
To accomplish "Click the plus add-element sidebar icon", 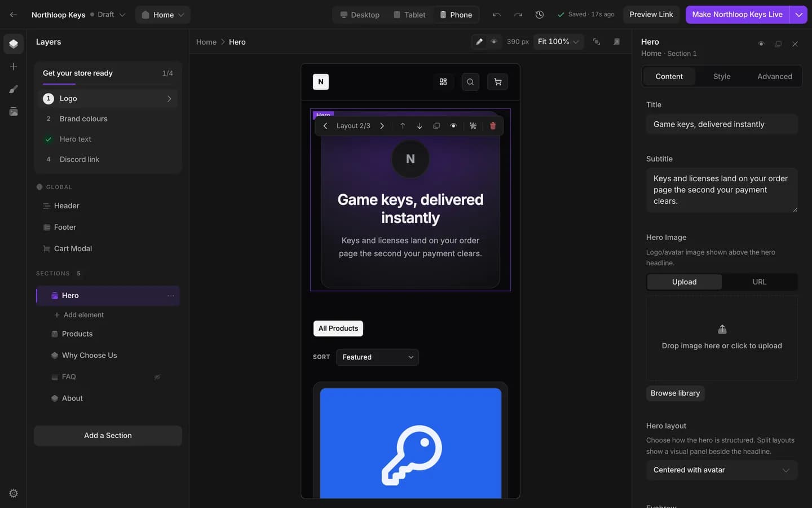I will point(14,67).
